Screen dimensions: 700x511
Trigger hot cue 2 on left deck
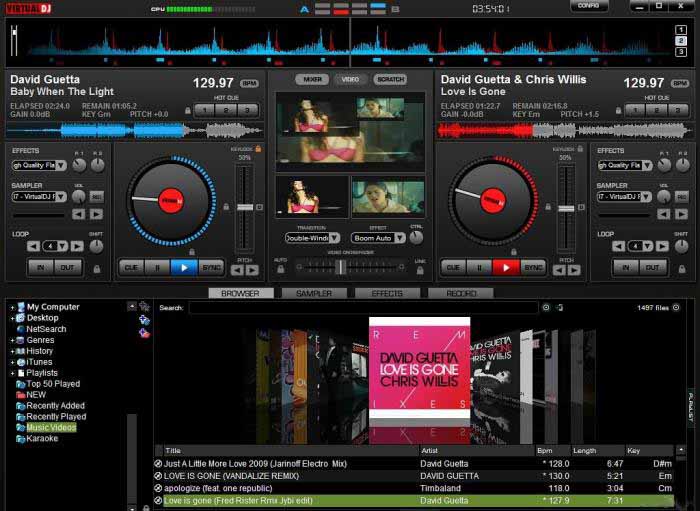click(226, 110)
